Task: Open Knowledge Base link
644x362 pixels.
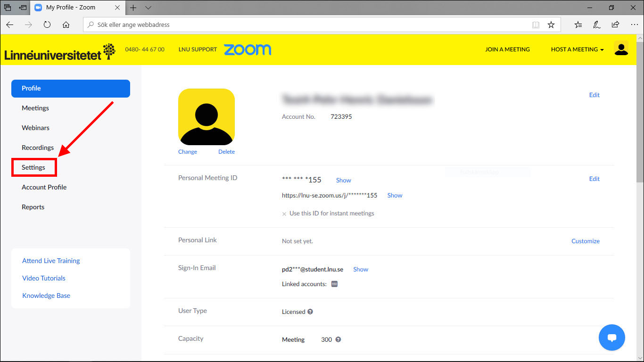Action: [46, 296]
